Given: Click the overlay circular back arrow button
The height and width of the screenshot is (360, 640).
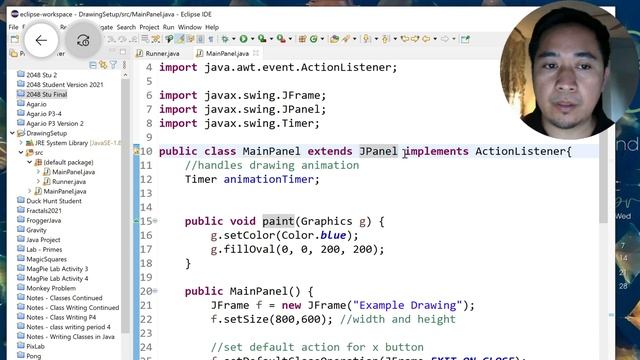Looking at the screenshot, I should pos(41,40).
